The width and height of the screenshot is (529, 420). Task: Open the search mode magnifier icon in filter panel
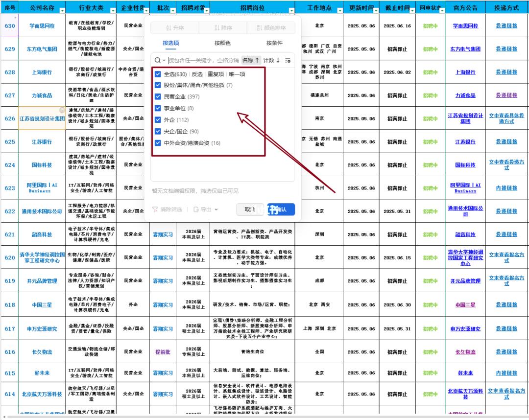point(158,60)
